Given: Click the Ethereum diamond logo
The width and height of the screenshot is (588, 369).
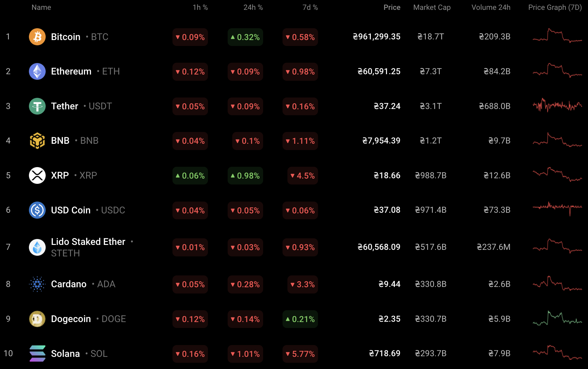Looking at the screenshot, I should click(x=37, y=71).
